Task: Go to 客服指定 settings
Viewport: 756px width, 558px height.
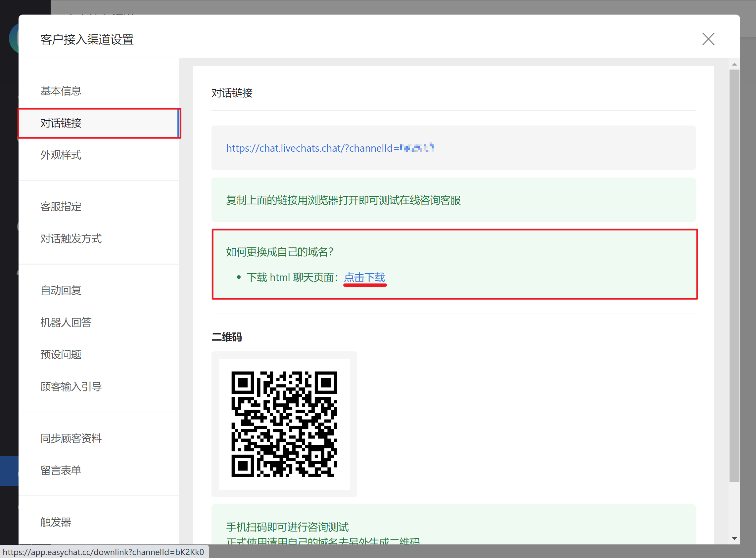Action: pyautogui.click(x=61, y=206)
